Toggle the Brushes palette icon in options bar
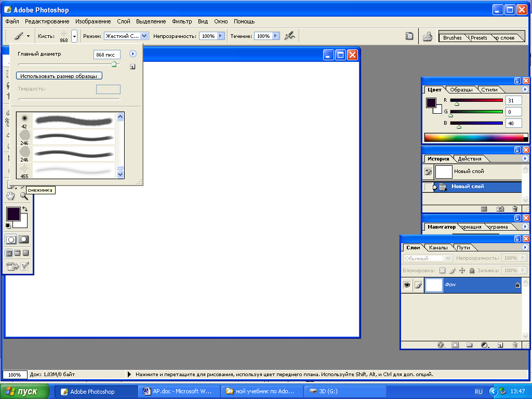The image size is (532, 399). coord(409,36)
